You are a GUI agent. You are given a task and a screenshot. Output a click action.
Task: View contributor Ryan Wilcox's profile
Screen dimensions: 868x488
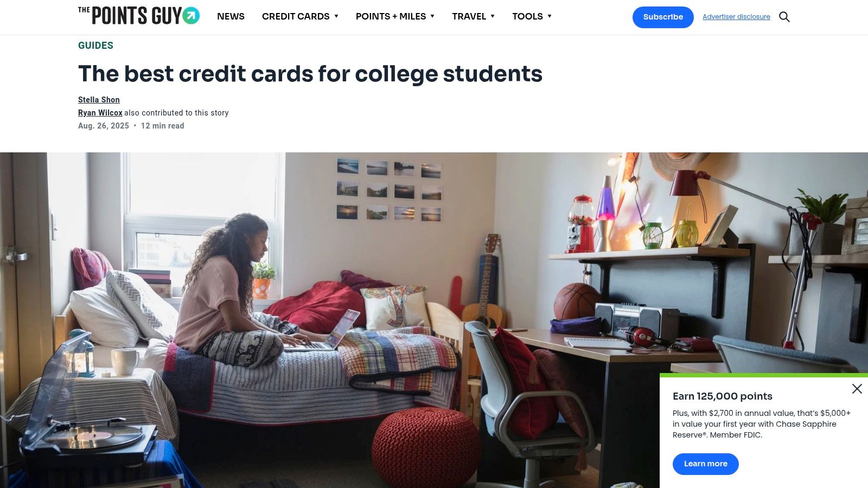(x=100, y=113)
